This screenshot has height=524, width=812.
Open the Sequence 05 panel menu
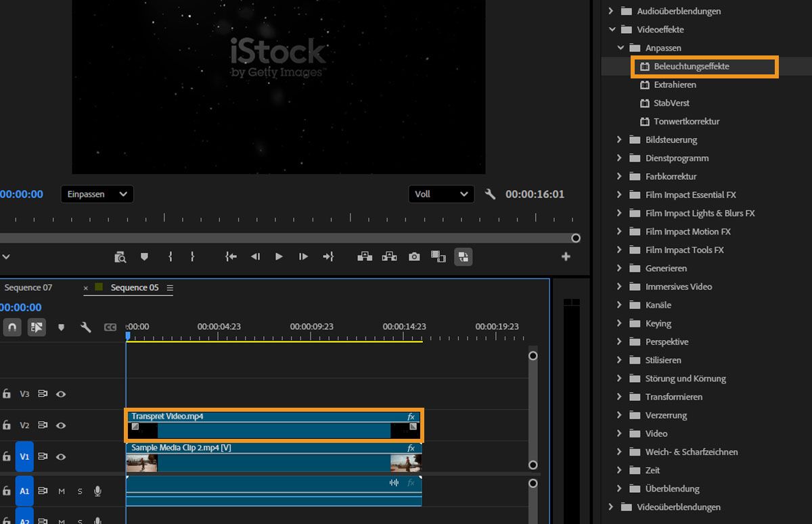point(170,288)
